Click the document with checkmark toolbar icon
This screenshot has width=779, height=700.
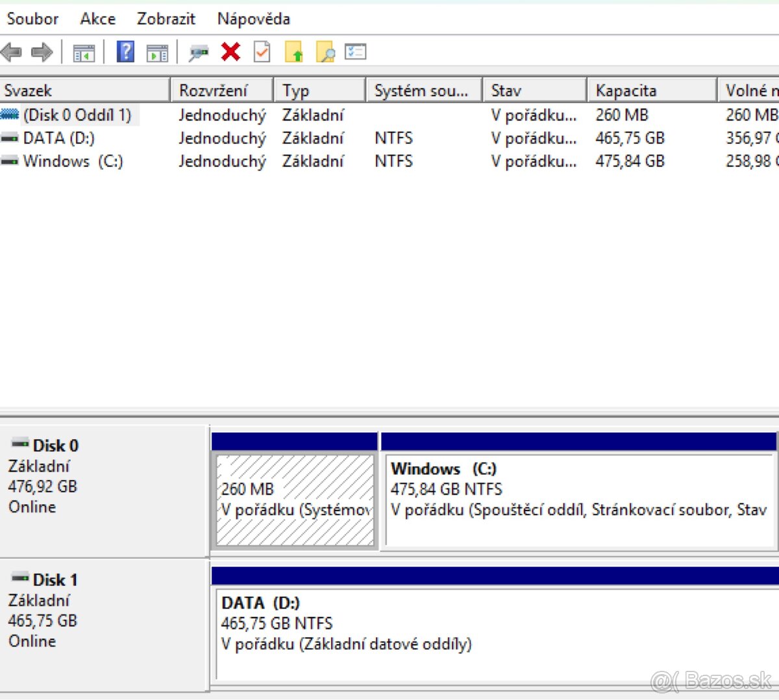tap(262, 52)
